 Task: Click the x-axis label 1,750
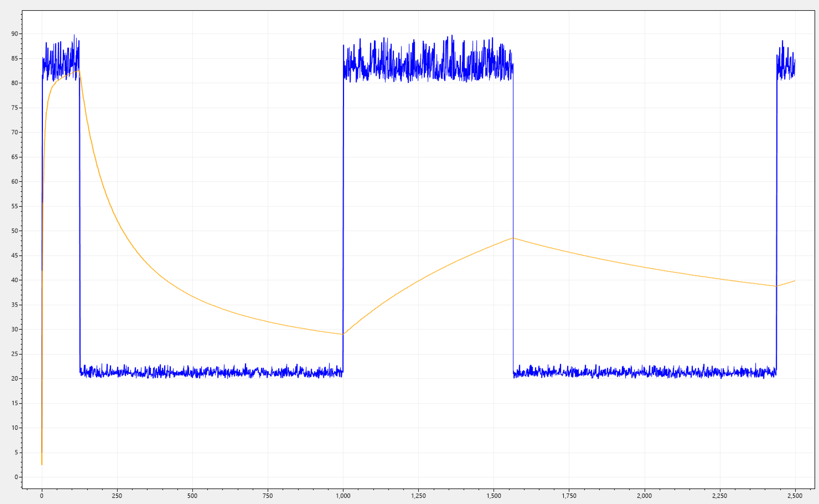[x=569, y=496]
